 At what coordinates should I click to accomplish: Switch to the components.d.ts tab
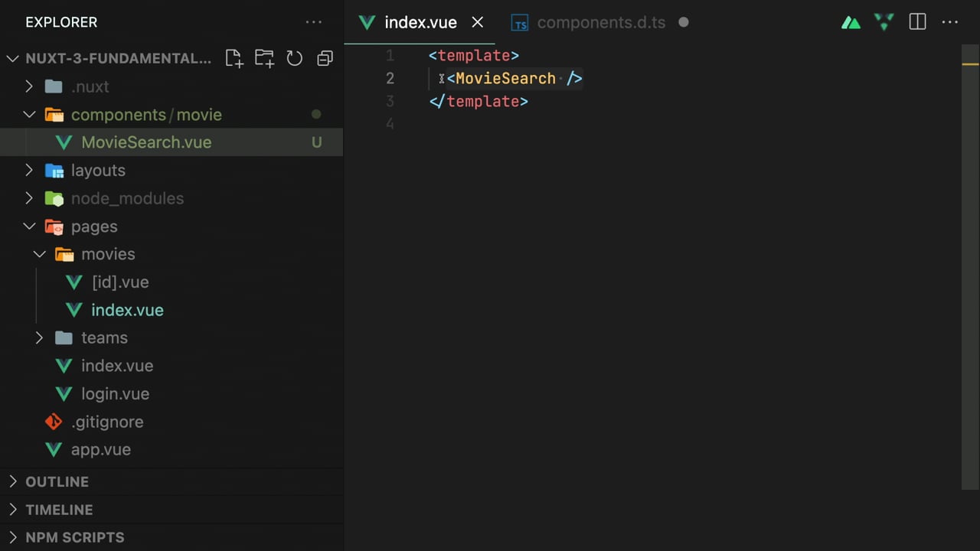coord(600,22)
